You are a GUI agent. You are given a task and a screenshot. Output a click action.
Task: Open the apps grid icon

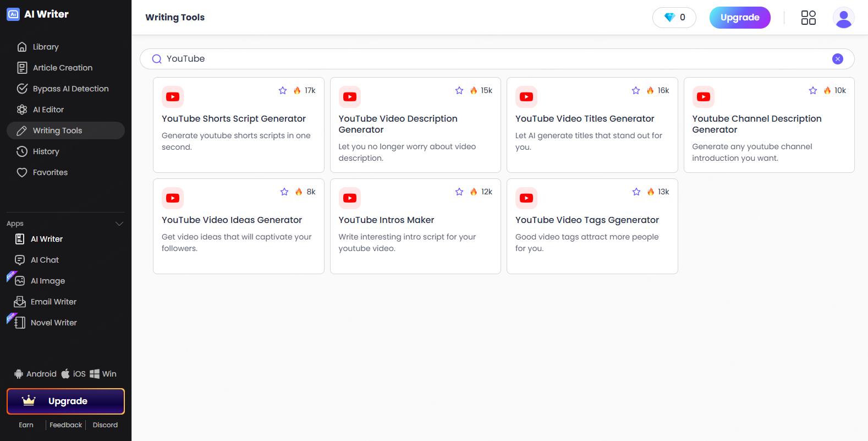pyautogui.click(x=809, y=18)
